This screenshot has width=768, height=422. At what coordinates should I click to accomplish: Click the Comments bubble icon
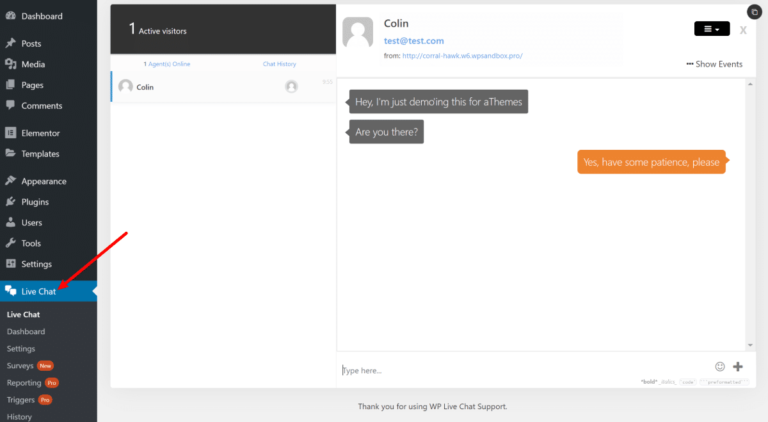(10, 105)
